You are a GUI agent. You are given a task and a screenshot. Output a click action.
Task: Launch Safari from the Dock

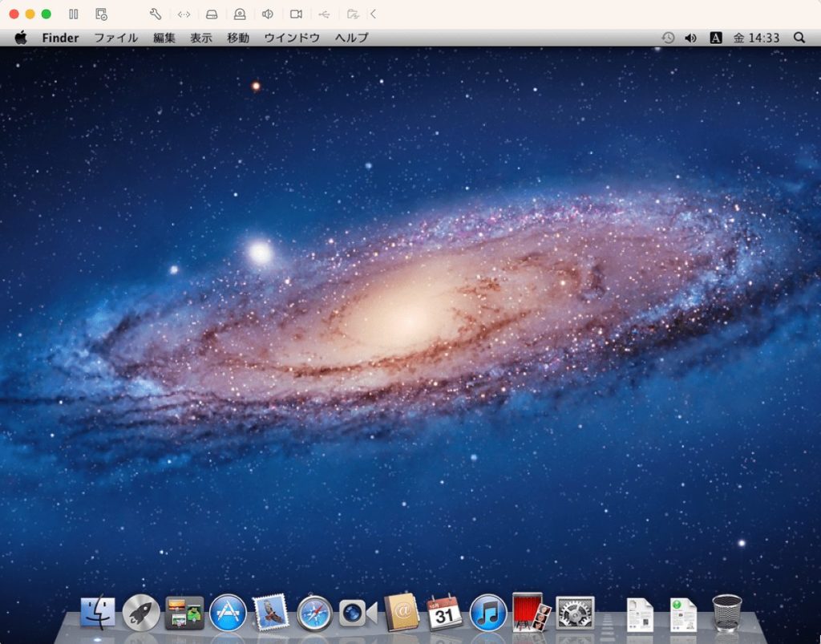click(314, 612)
